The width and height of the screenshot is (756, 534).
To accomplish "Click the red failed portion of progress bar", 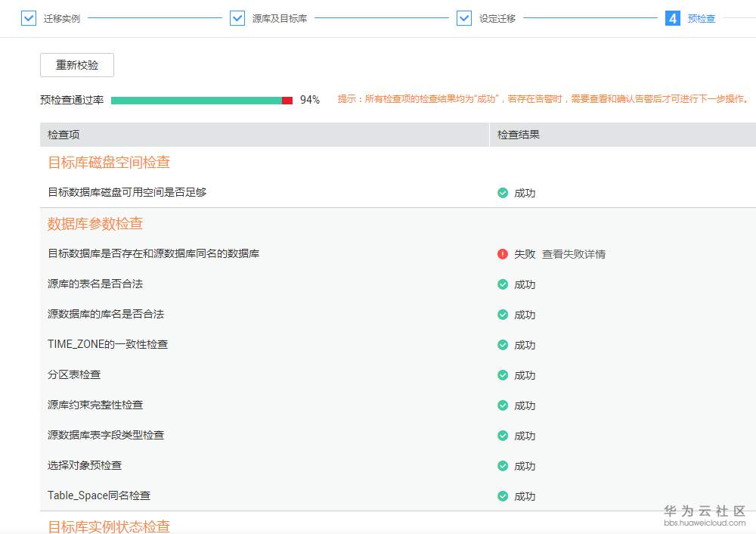I will coord(287,101).
